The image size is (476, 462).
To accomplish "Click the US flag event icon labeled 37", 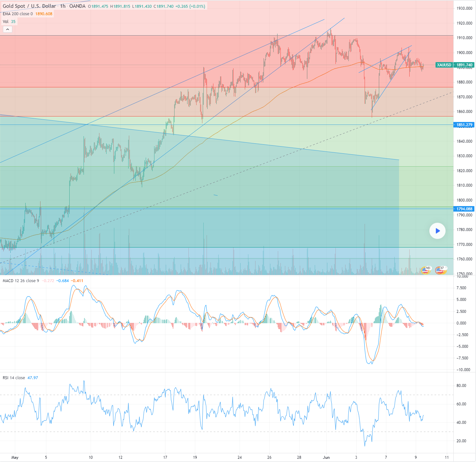I will coord(440,270).
